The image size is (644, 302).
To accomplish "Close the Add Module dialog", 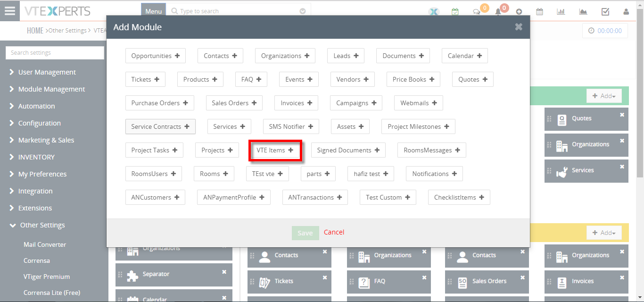I will pos(519,27).
